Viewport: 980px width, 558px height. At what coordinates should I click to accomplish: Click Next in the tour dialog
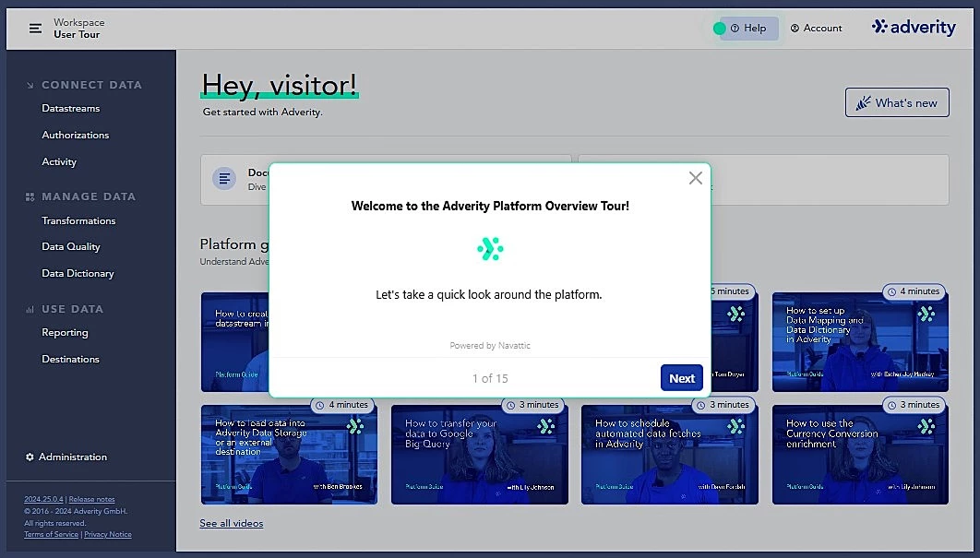pos(681,378)
